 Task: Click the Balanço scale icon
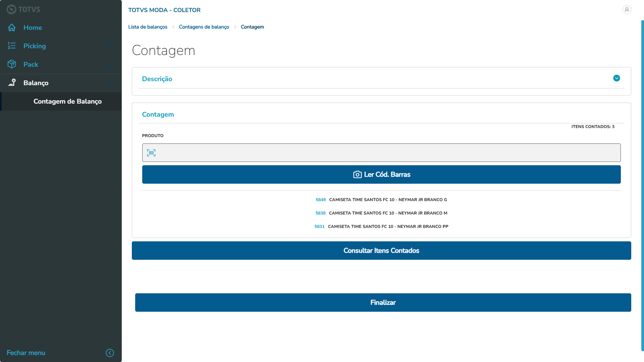12,82
